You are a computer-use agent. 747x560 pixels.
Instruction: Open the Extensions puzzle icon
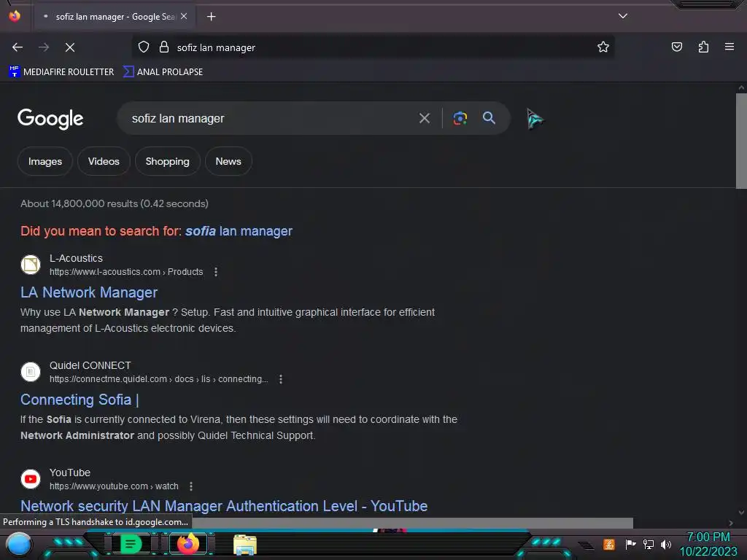[x=703, y=47]
